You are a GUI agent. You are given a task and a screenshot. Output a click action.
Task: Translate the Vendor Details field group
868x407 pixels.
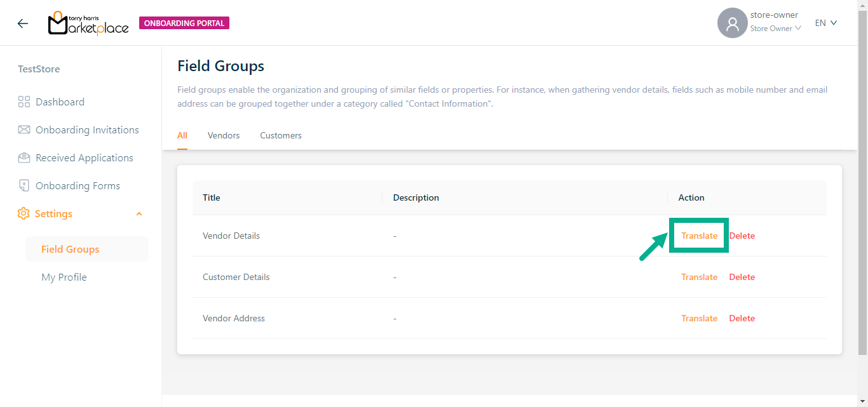[x=699, y=236]
